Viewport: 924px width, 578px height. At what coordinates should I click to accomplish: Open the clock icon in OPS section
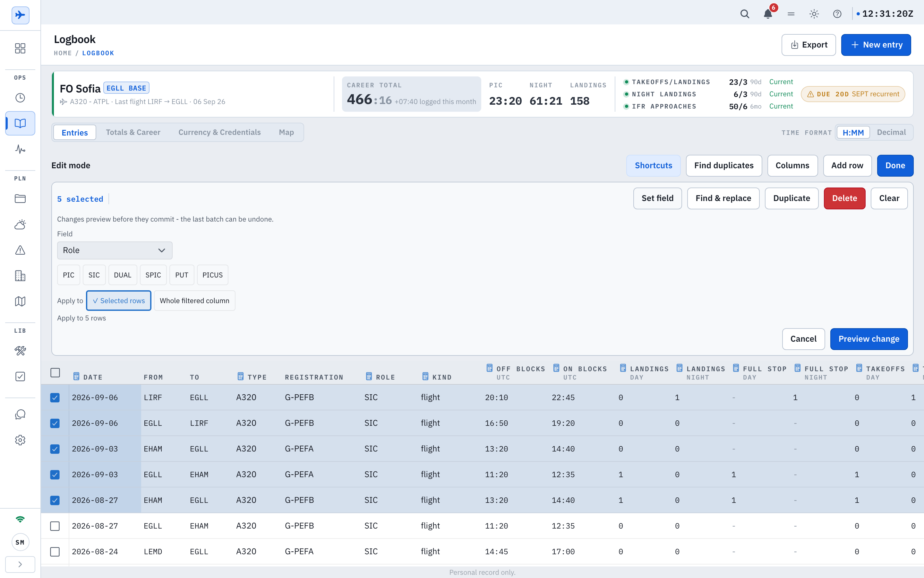pyautogui.click(x=20, y=98)
